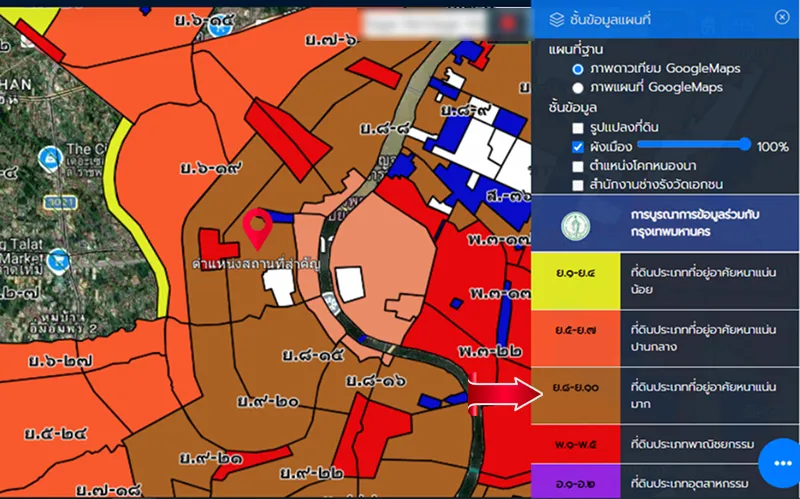Click the ย.๘-๑๖ zone label
Image resolution: width=800 pixels, height=499 pixels.
tap(376, 380)
